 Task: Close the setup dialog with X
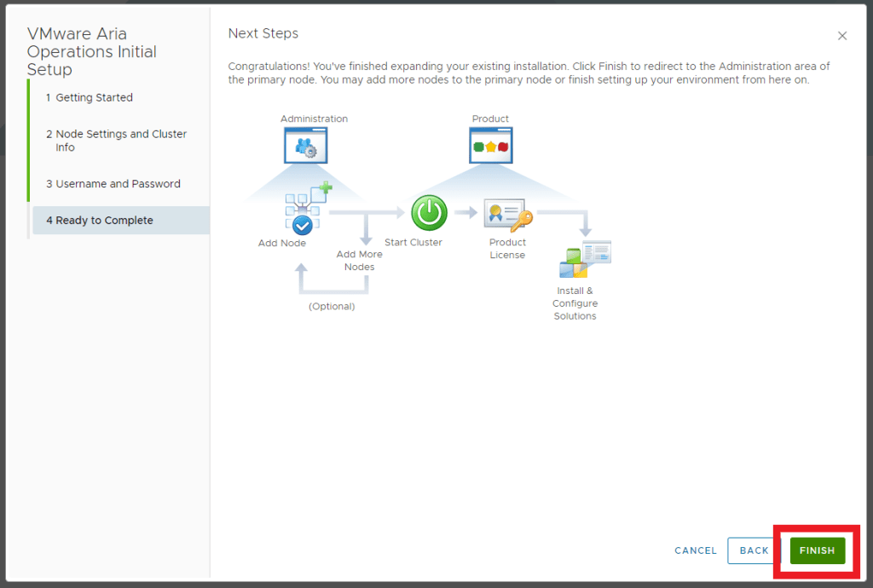click(x=842, y=36)
